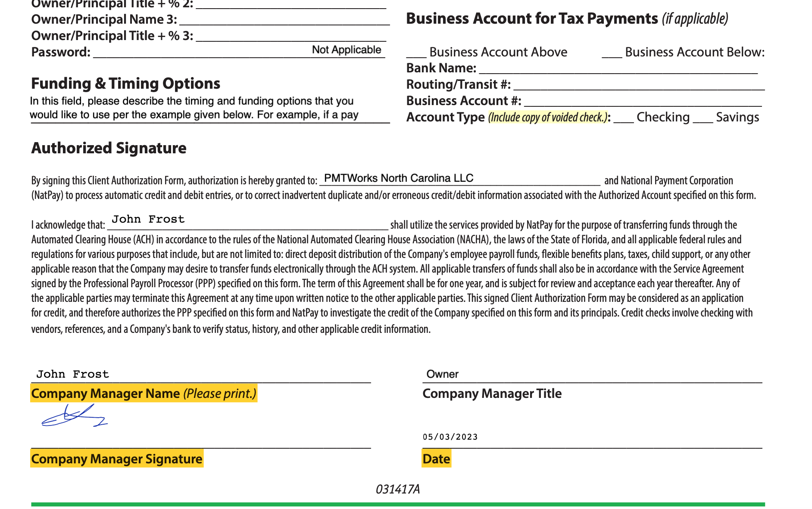Screen dimensions: 812x509
Task: Click the Company Manager Title field showing Owner
Action: pyautogui.click(x=592, y=375)
